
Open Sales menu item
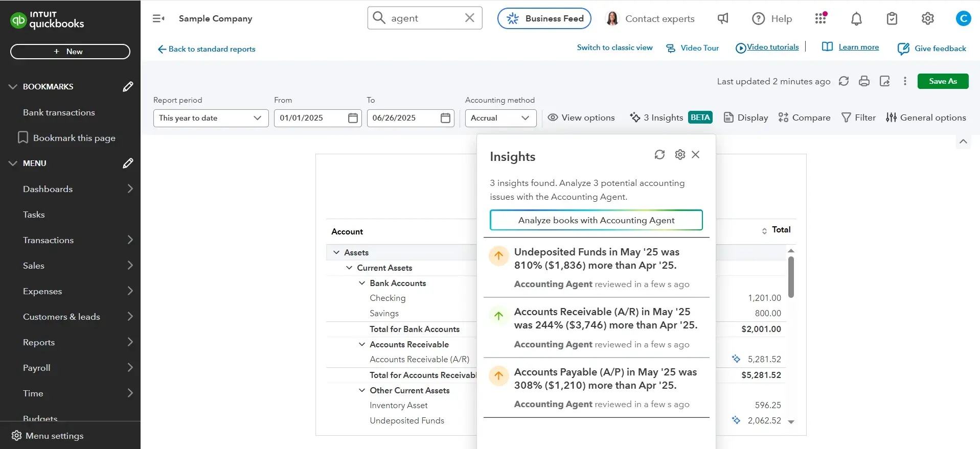click(70, 266)
